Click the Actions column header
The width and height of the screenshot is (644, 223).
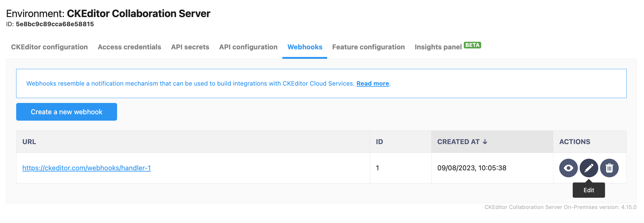[590, 142]
